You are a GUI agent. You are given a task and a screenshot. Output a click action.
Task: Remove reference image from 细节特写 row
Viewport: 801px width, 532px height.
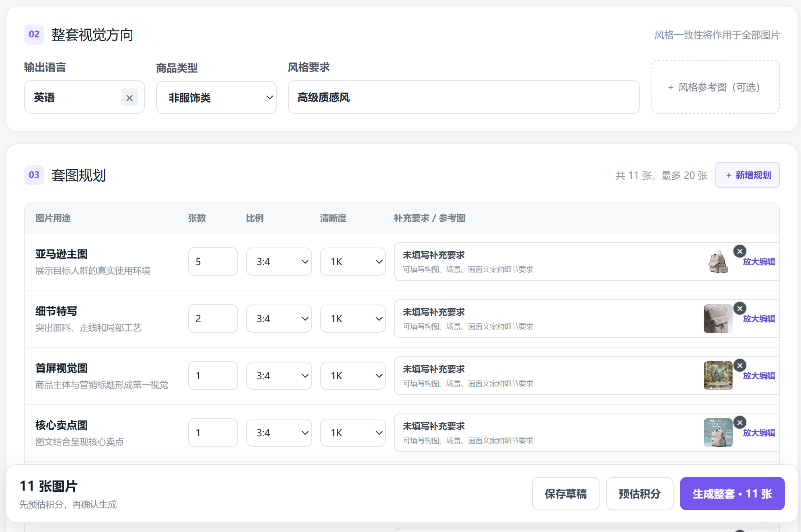740,309
